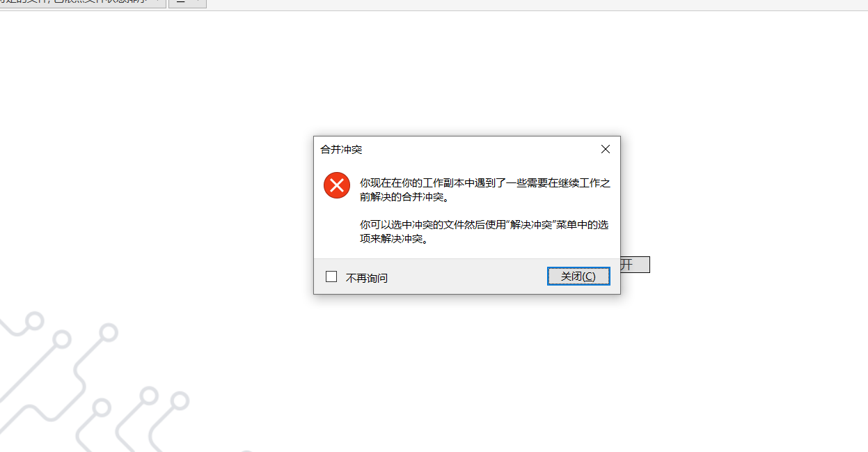This screenshot has width=868, height=452.
Task: Click the first merge conflict message paragraph
Action: tap(485, 189)
